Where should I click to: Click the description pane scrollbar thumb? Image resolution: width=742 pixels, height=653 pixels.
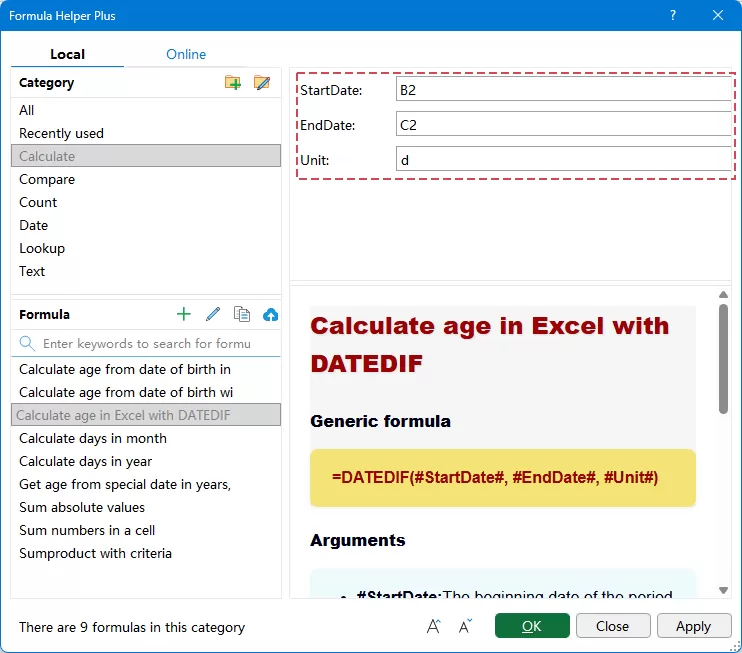click(723, 359)
